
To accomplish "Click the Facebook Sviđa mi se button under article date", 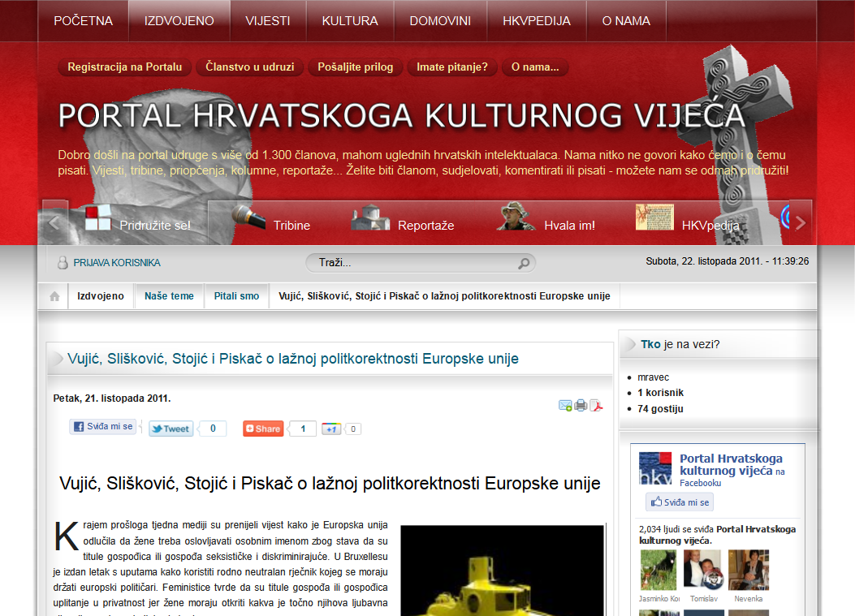I will click(x=102, y=427).
